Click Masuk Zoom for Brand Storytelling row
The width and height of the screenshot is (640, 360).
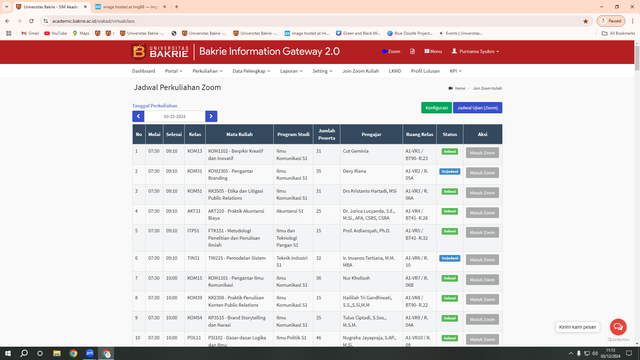(482, 319)
